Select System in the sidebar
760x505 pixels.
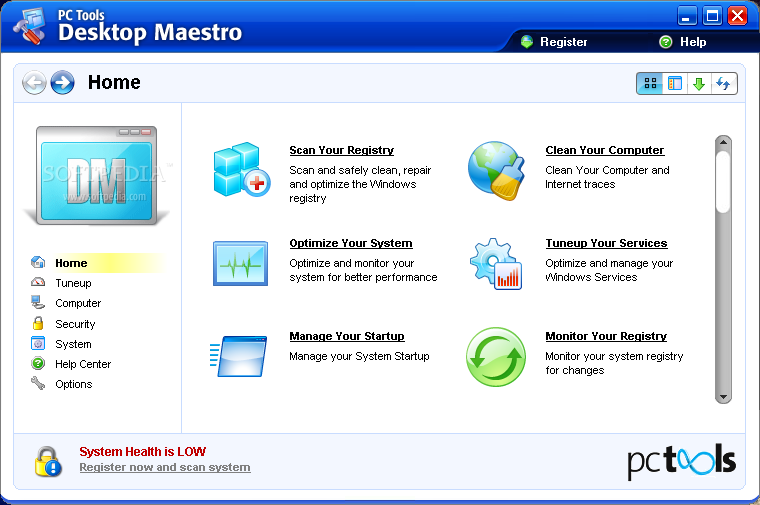[73, 344]
